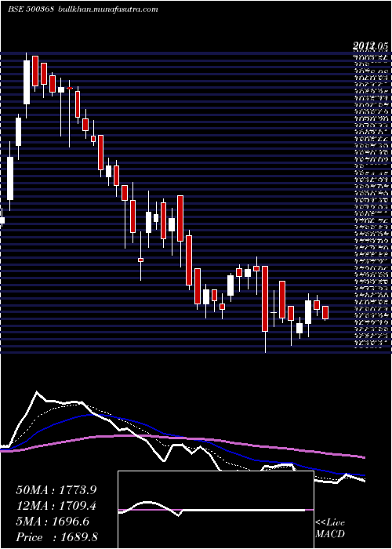Click the 5MA : 1696.6 value
This screenshot has width=392, height=549.
tap(53, 522)
